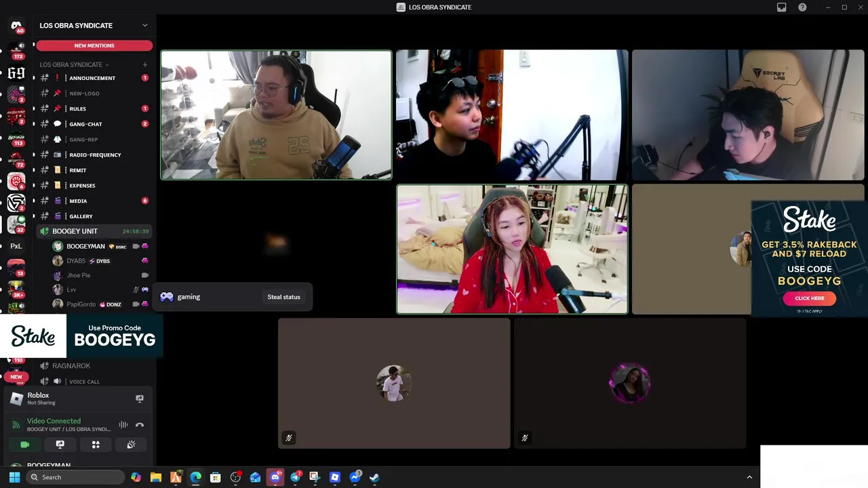Click share your screen button
Image resolution: width=868 pixels, height=488 pixels.
(60, 445)
